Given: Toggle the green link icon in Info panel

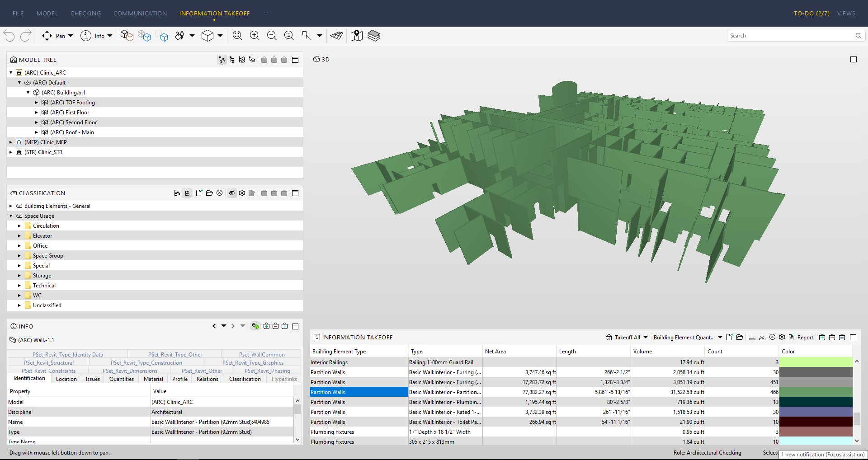Looking at the screenshot, I should point(255,326).
